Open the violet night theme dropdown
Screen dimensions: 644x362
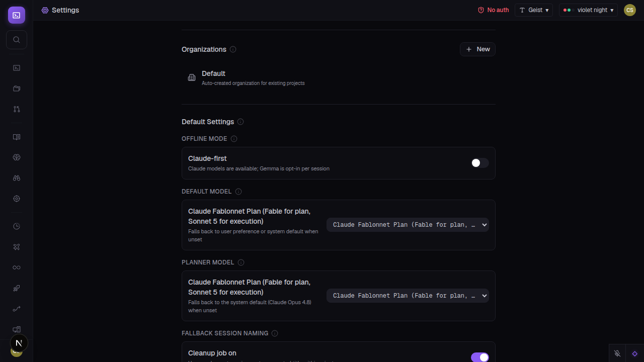pos(588,10)
